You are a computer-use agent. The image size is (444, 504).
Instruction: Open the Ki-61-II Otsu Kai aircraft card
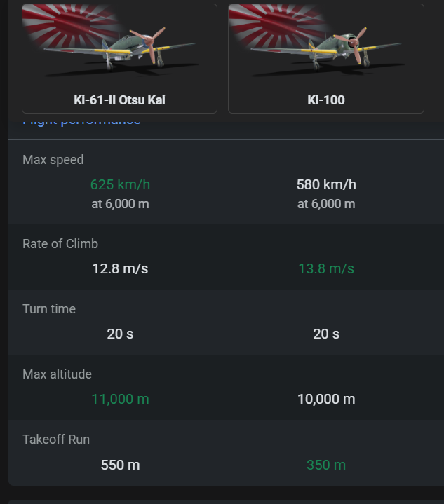click(x=119, y=58)
